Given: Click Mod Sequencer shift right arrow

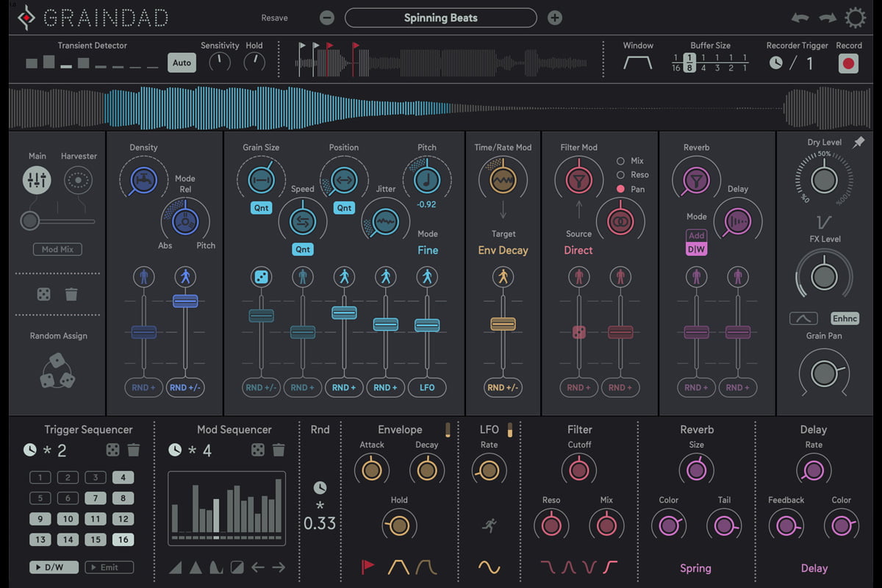Looking at the screenshot, I should point(279,567).
